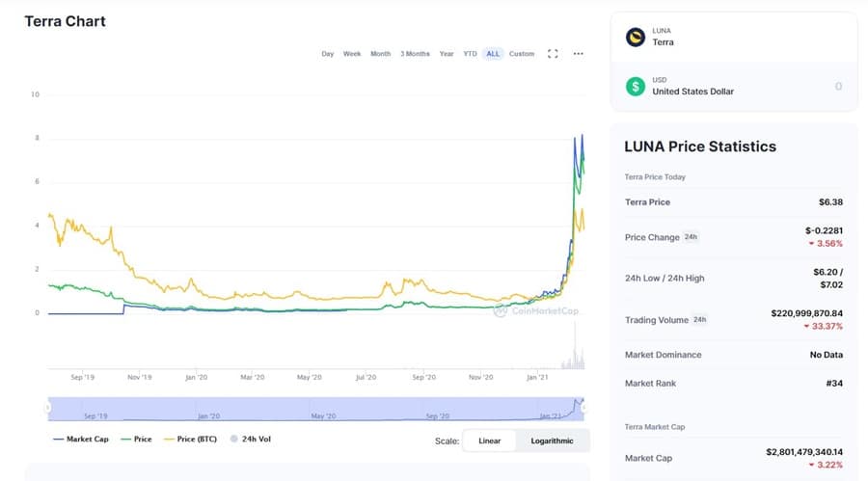Click the green USD dollar icon
Image resolution: width=868 pixels, height=481 pixels.
635,87
